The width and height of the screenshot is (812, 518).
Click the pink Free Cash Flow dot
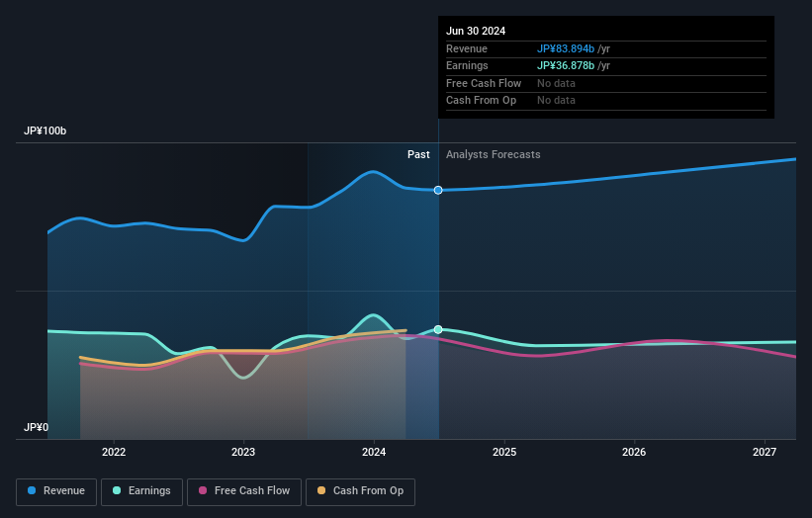coord(203,490)
